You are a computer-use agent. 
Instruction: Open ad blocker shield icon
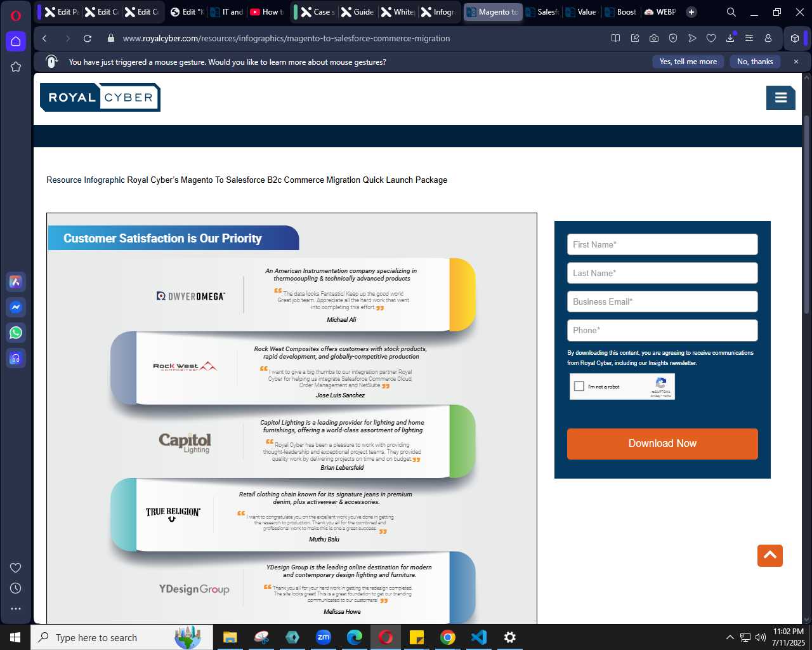673,38
